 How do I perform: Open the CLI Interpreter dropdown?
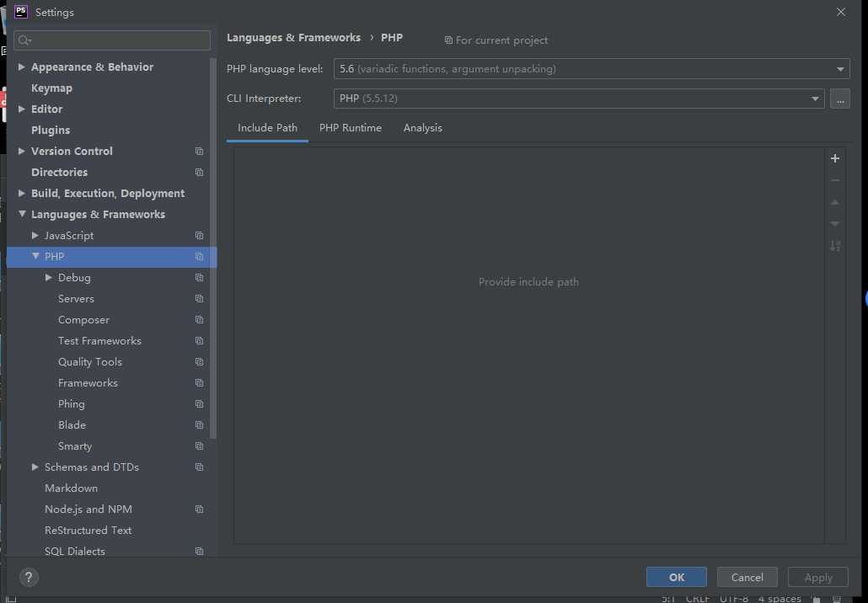point(579,99)
